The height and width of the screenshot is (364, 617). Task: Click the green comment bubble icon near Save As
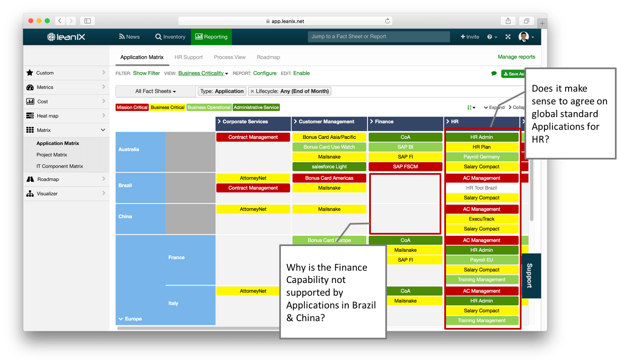click(x=494, y=73)
